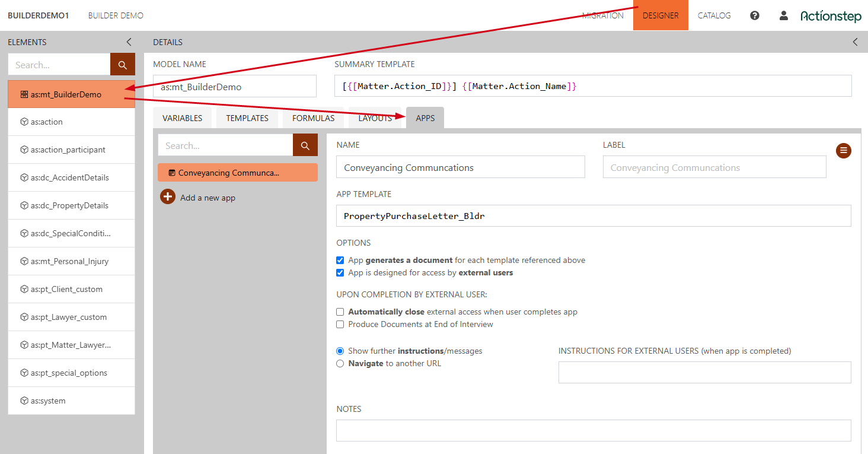
Task: Click the Conveyancing Communications app icon
Action: [x=172, y=173]
